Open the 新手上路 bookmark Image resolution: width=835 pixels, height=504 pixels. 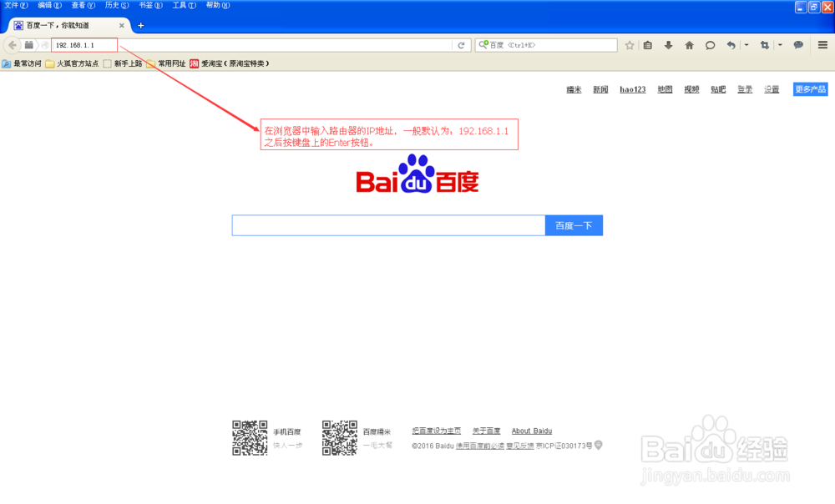tap(123, 63)
